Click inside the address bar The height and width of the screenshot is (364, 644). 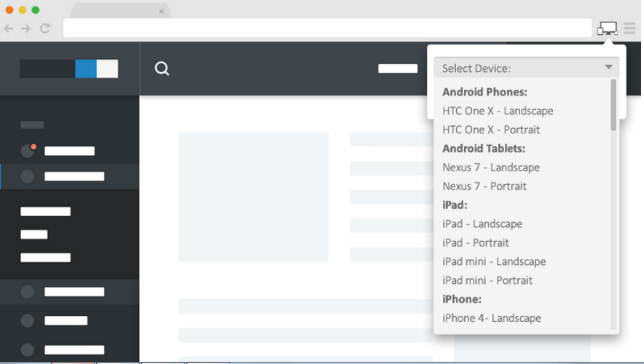(x=327, y=28)
